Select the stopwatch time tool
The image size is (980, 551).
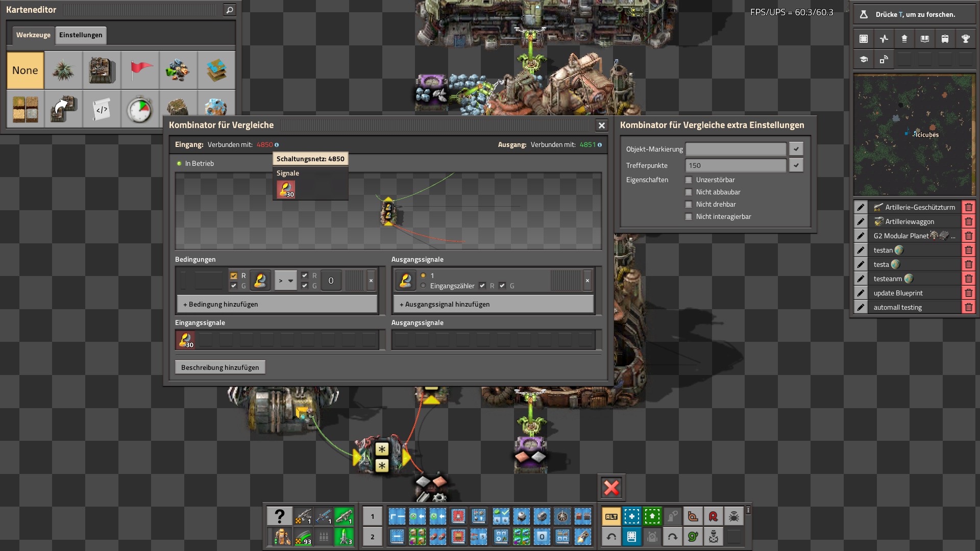point(140,109)
